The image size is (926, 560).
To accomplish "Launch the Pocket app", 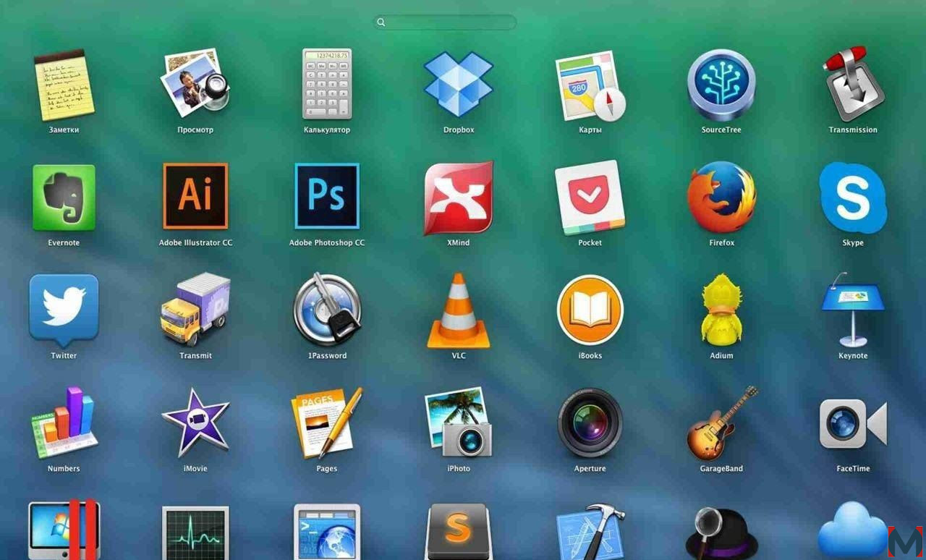I will tap(590, 198).
